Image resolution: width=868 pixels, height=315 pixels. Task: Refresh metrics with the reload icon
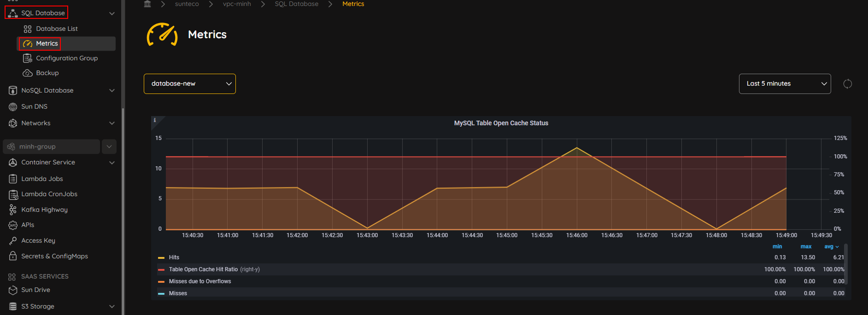click(848, 84)
